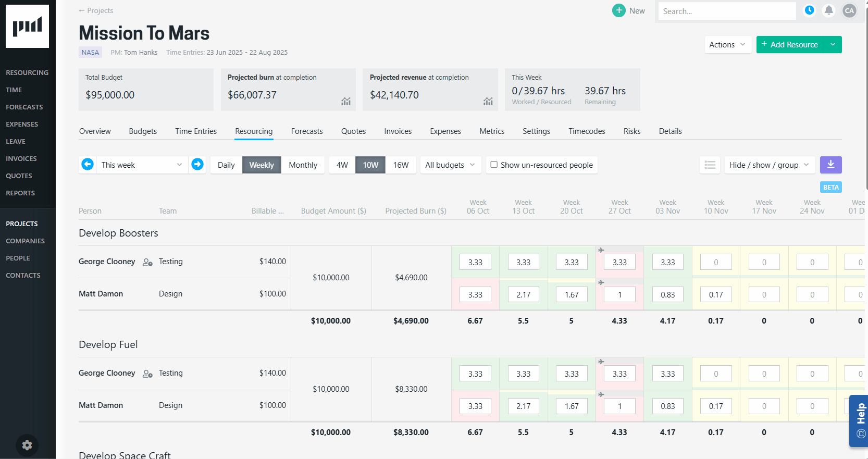The image size is (868, 459).
Task: Expand the Actions dropdown menu
Action: tap(727, 45)
